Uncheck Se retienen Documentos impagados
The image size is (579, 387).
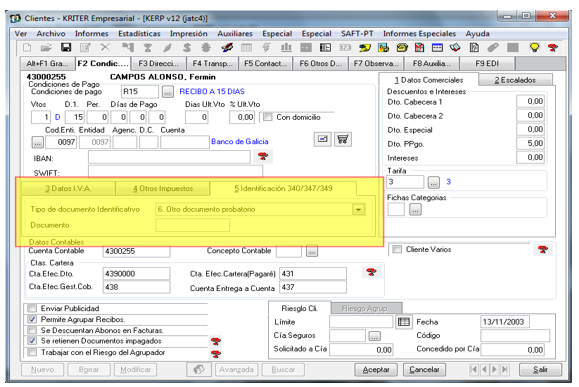click(32, 340)
